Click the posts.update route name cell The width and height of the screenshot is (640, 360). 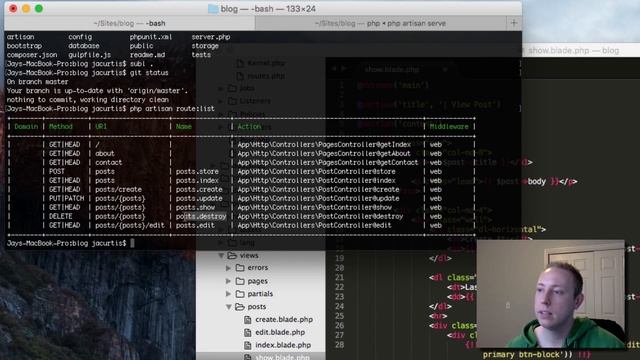pyautogui.click(x=199, y=198)
